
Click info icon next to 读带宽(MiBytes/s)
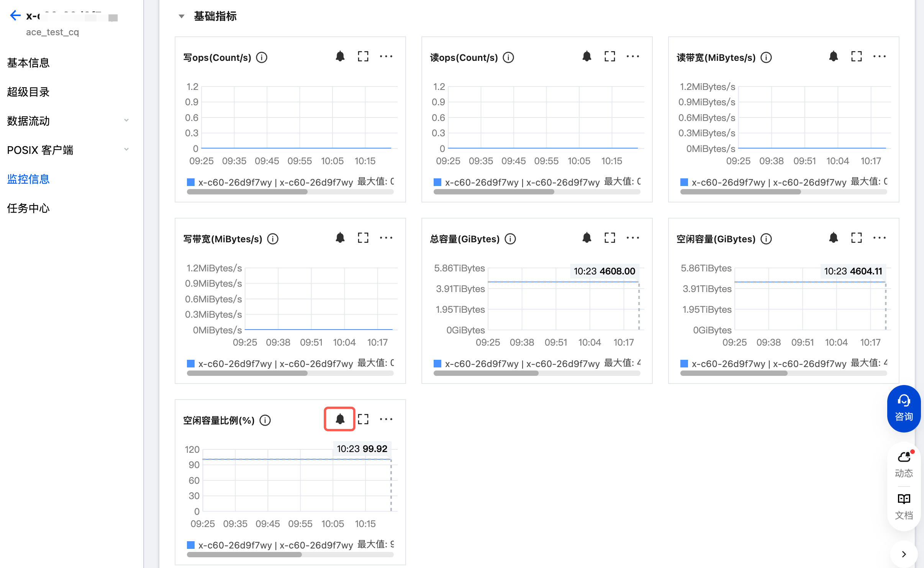pos(766,57)
